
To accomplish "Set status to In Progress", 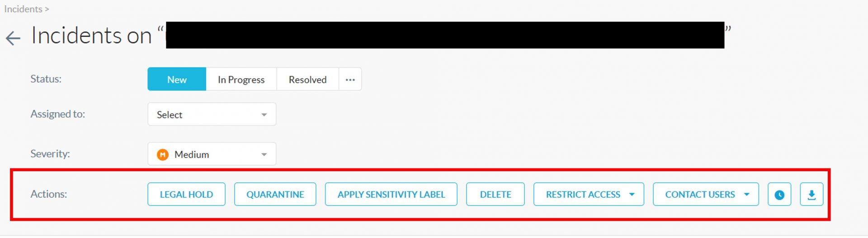I will pyautogui.click(x=241, y=79).
